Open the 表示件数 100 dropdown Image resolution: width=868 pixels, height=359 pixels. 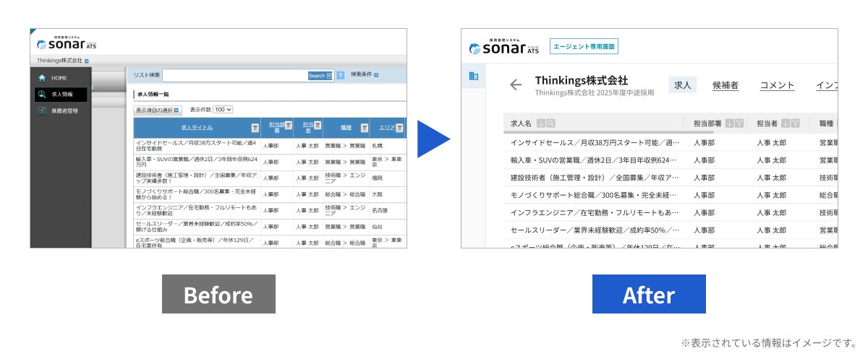[x=222, y=110]
